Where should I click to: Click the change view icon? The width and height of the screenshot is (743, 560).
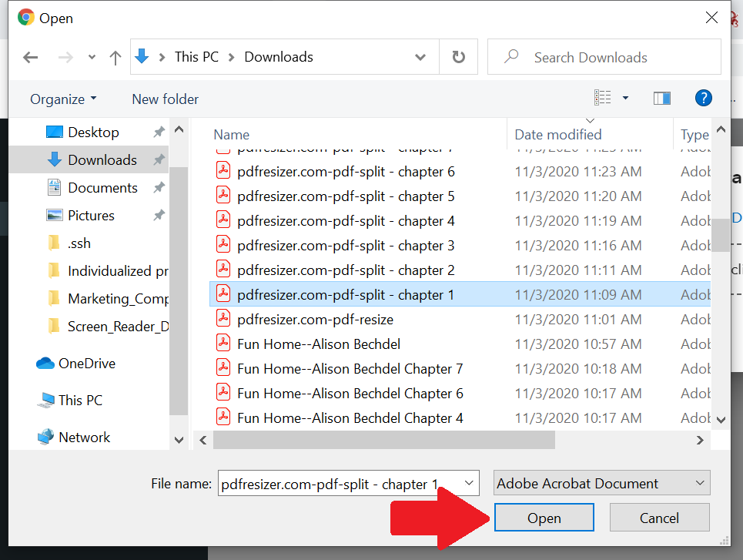pos(603,98)
